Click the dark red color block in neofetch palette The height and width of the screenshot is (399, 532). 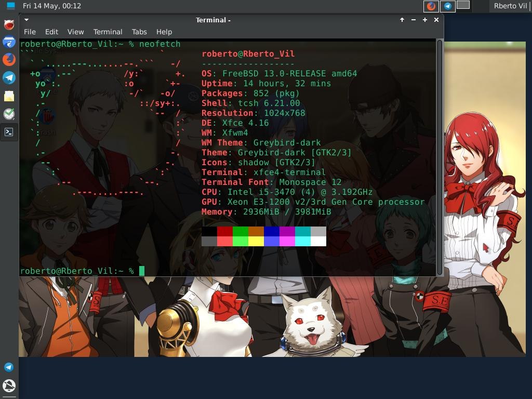[x=224, y=231]
